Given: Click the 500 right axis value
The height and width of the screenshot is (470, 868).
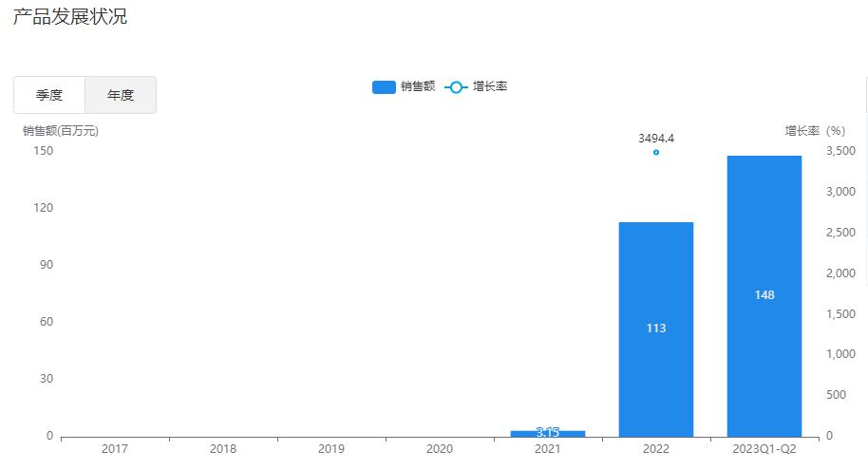Looking at the screenshot, I should pyautogui.click(x=836, y=395).
